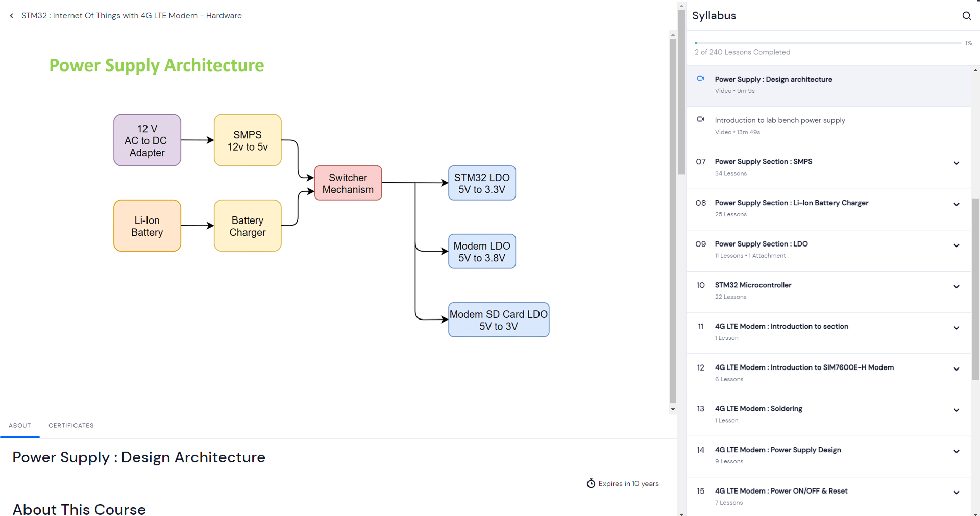Expand Power Supply Section LDO chevron
The width and height of the screenshot is (980, 516).
click(956, 245)
